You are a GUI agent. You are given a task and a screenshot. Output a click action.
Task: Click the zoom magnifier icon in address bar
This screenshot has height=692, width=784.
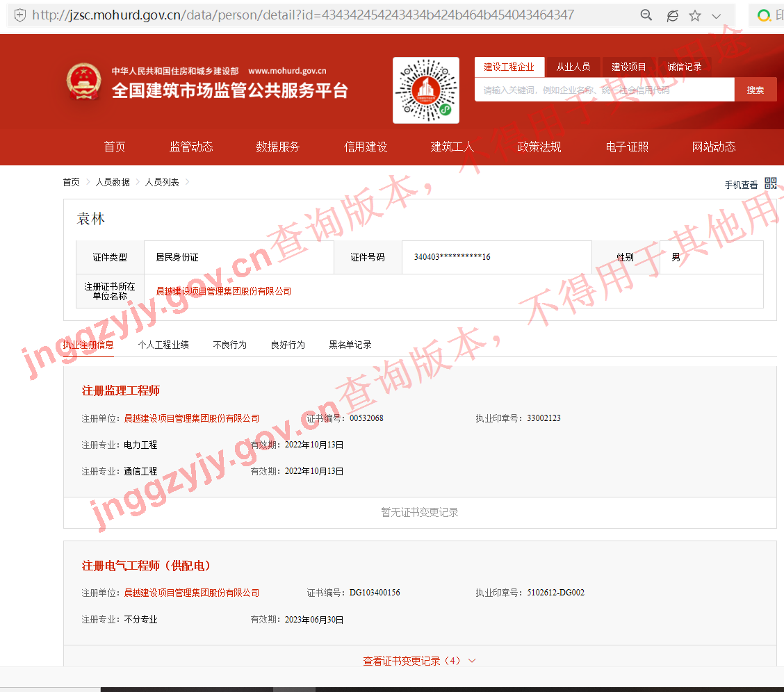646,15
